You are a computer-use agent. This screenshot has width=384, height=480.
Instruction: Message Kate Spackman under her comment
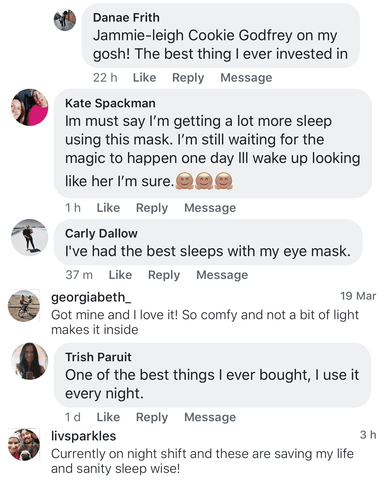coord(210,208)
